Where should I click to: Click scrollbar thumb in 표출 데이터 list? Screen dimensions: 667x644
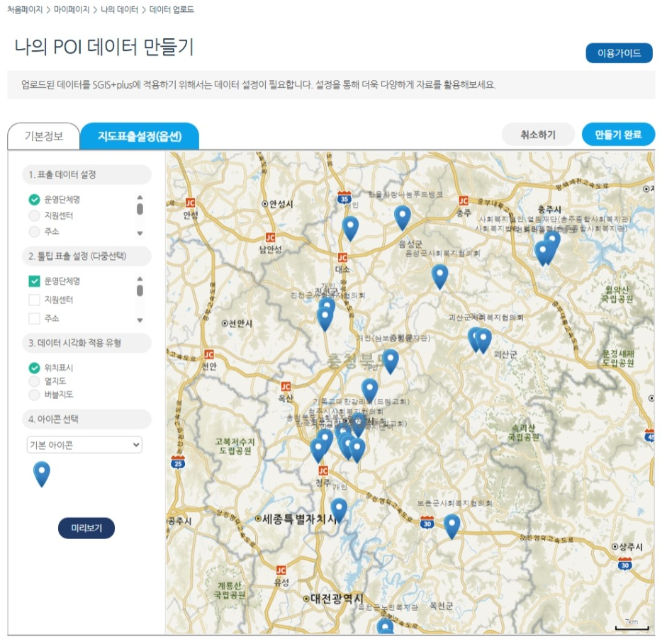click(x=140, y=209)
